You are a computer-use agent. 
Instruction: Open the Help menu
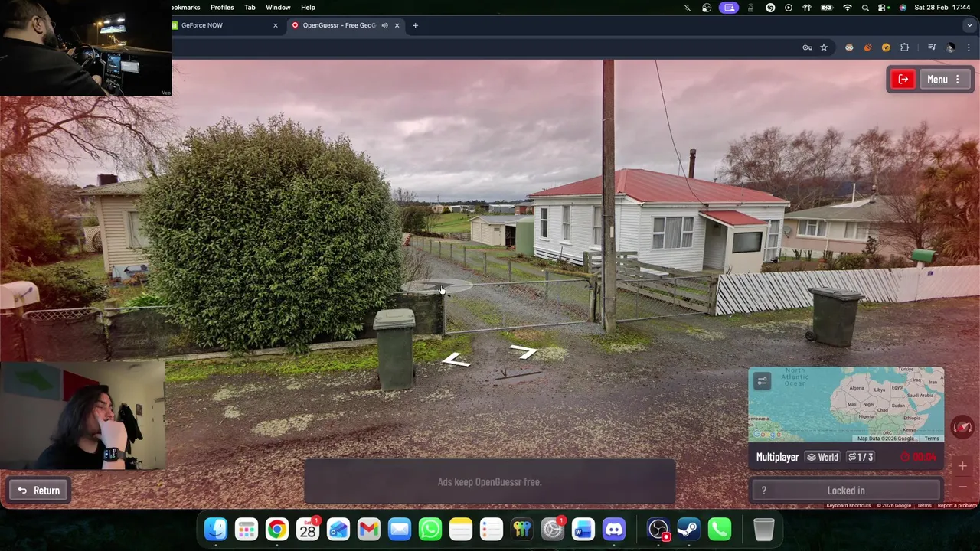tap(308, 8)
